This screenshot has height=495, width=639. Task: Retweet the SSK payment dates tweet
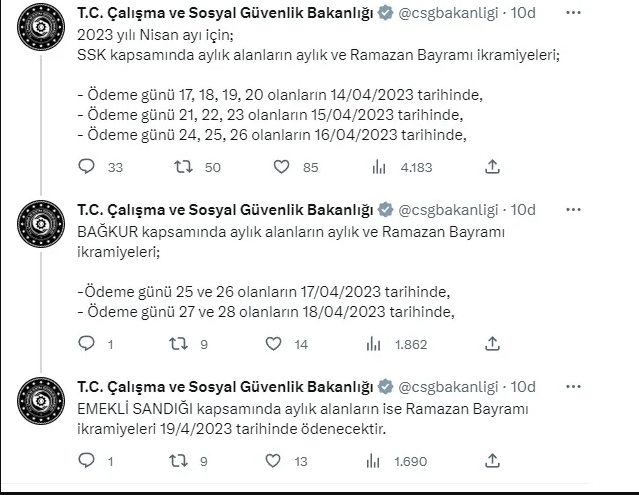click(x=184, y=167)
